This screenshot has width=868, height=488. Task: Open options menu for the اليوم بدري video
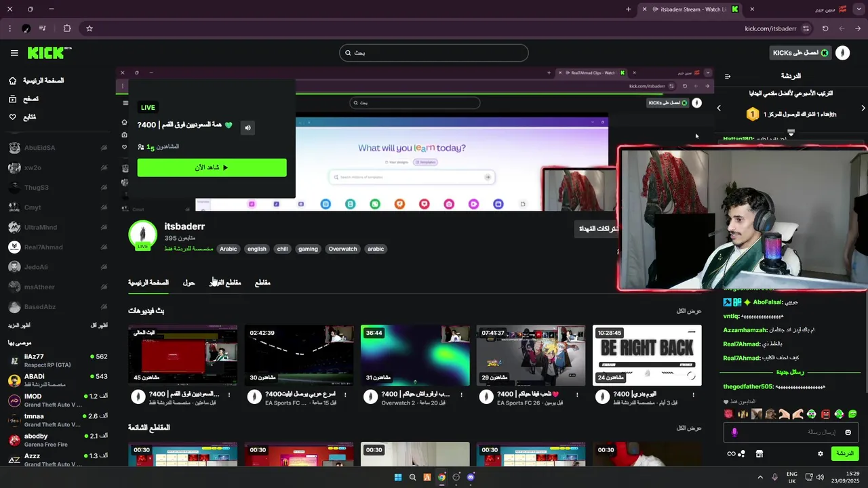click(x=693, y=394)
